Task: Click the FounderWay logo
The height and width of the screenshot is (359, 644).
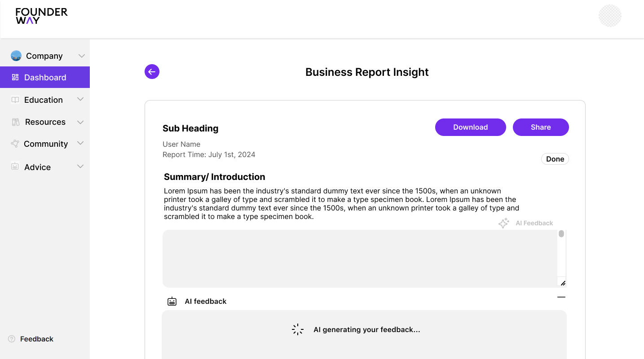Action: coord(41,16)
